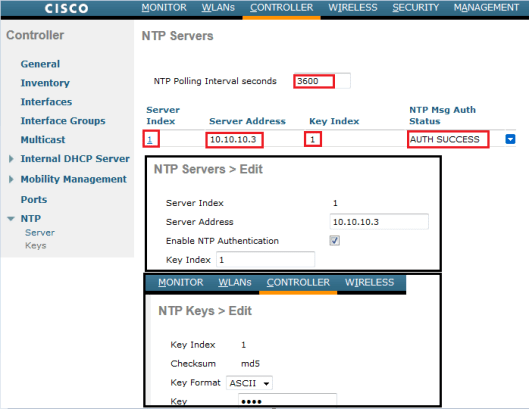Open Interface Groups in sidebar
The height and width of the screenshot is (409, 529).
point(63,120)
